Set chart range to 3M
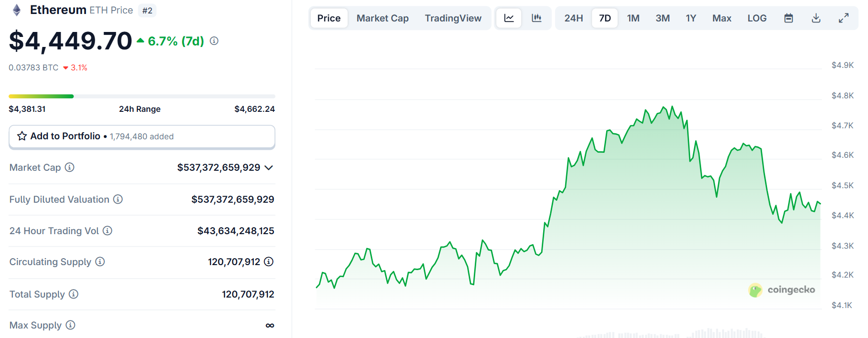Image resolution: width=868 pixels, height=338 pixels. [663, 18]
